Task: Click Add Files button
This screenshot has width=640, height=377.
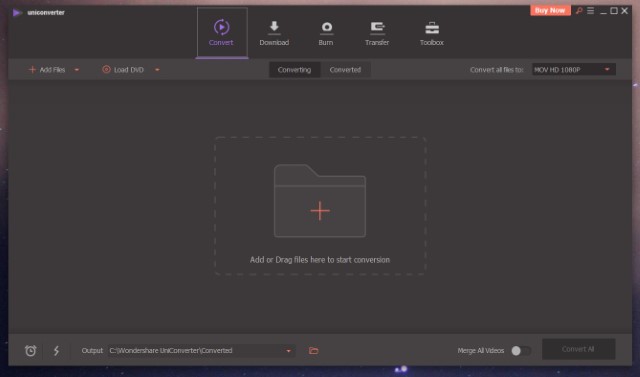Action: point(47,70)
